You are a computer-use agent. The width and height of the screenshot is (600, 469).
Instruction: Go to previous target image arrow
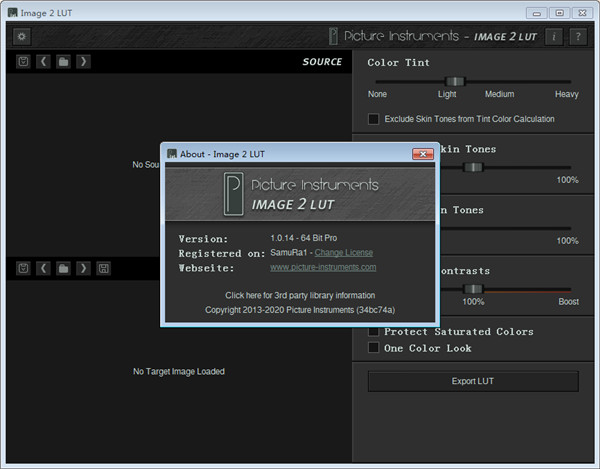pos(43,268)
